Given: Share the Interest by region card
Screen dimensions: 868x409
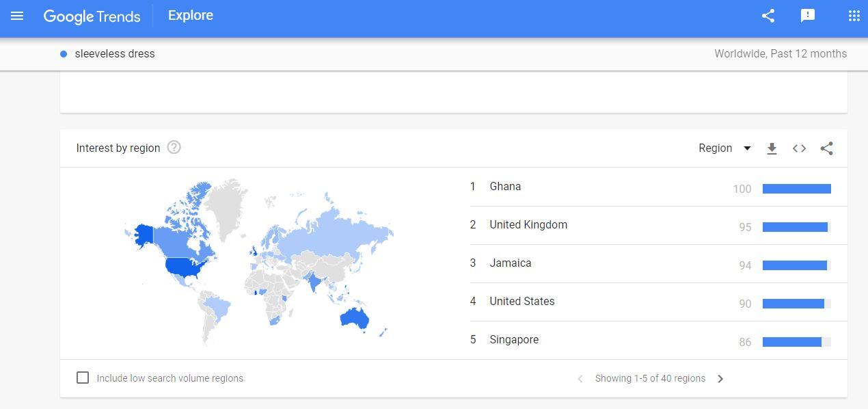Looking at the screenshot, I should click(x=826, y=148).
